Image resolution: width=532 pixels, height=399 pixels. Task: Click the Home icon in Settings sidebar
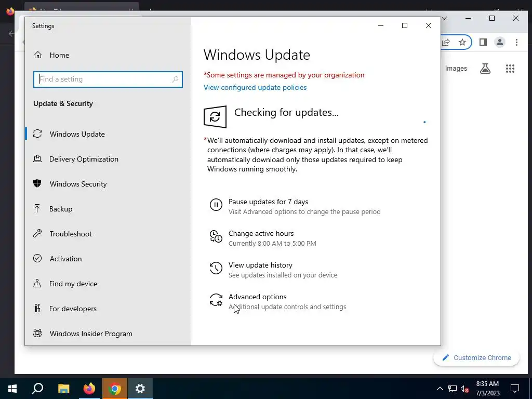click(37, 55)
